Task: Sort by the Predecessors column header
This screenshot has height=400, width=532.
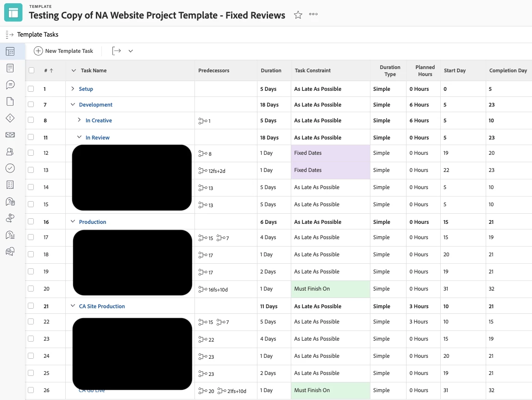Action: click(214, 70)
